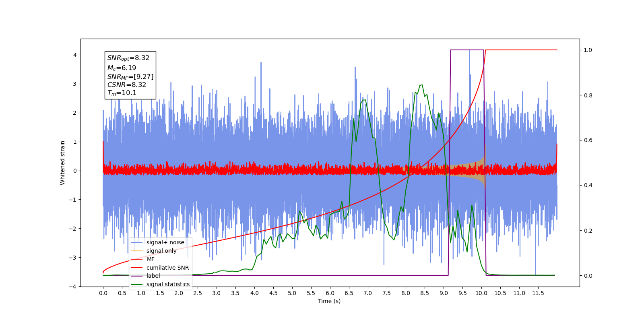The height and width of the screenshot is (322, 644).
Task: Click the 2.5 x-axis tick label
Action: pyautogui.click(x=198, y=293)
